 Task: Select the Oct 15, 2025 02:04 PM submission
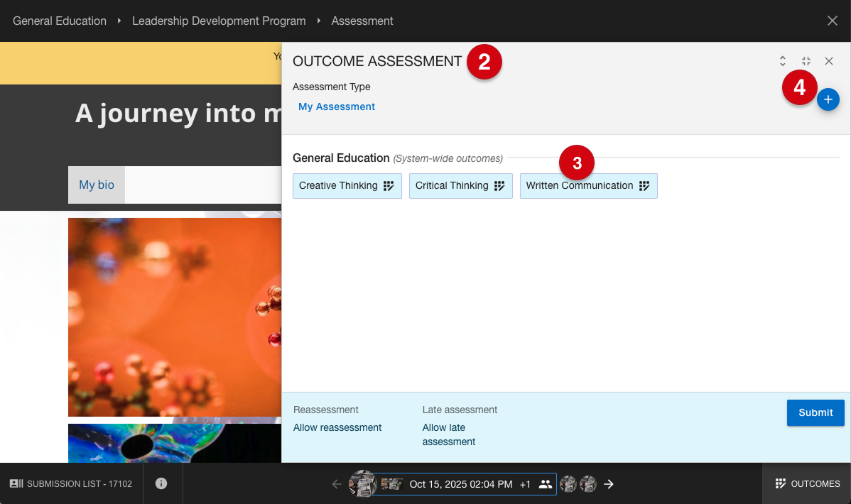tap(461, 484)
